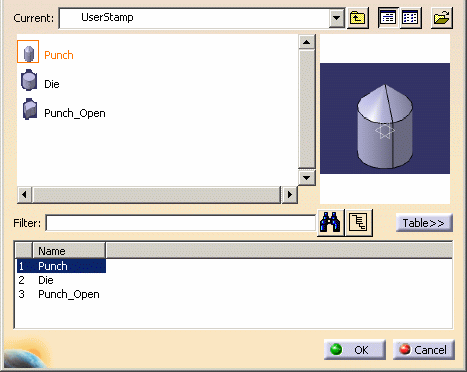The height and width of the screenshot is (372, 467).
Task: Click the Filter text field
Action: [180, 223]
